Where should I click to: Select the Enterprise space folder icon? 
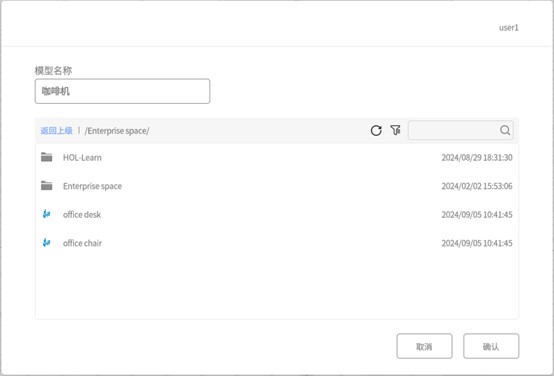point(47,186)
